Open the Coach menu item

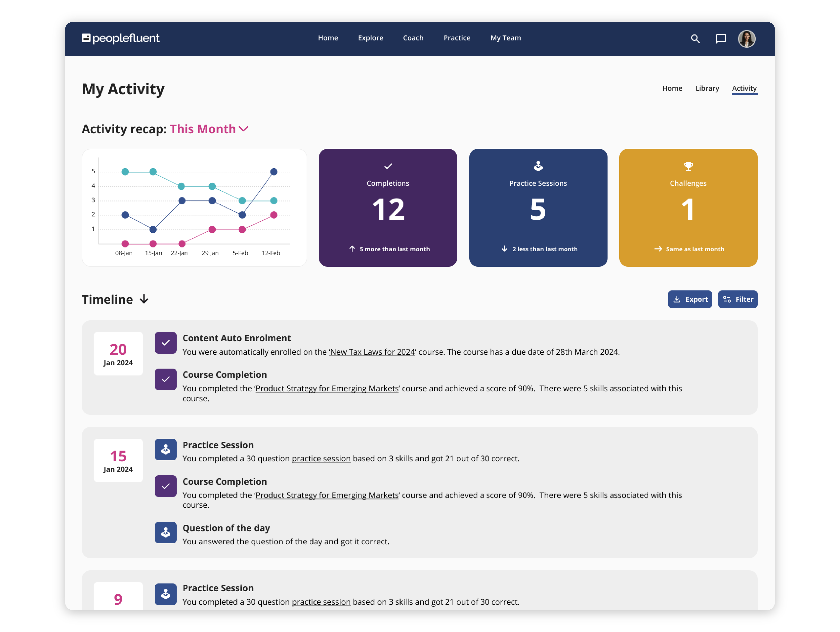tap(413, 38)
